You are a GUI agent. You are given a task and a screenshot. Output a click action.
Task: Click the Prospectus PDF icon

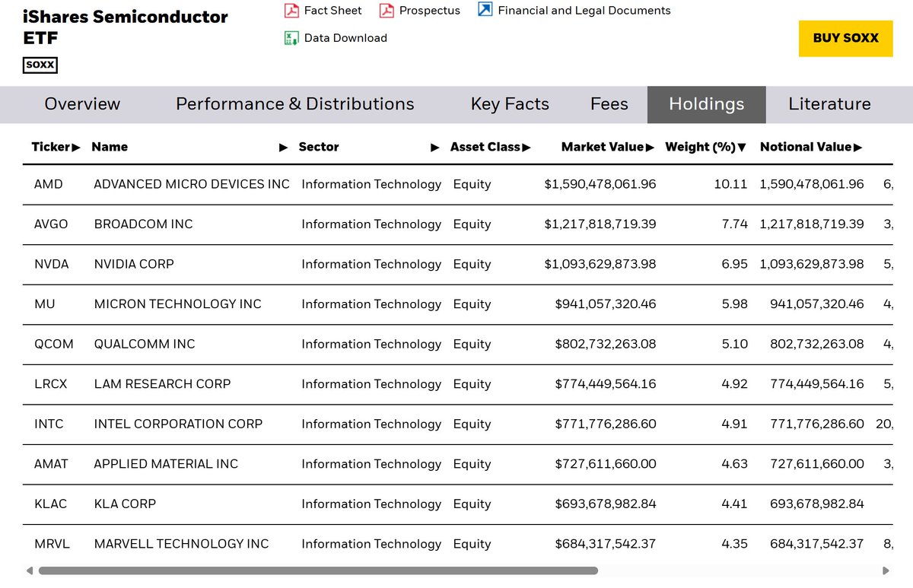pyautogui.click(x=387, y=11)
